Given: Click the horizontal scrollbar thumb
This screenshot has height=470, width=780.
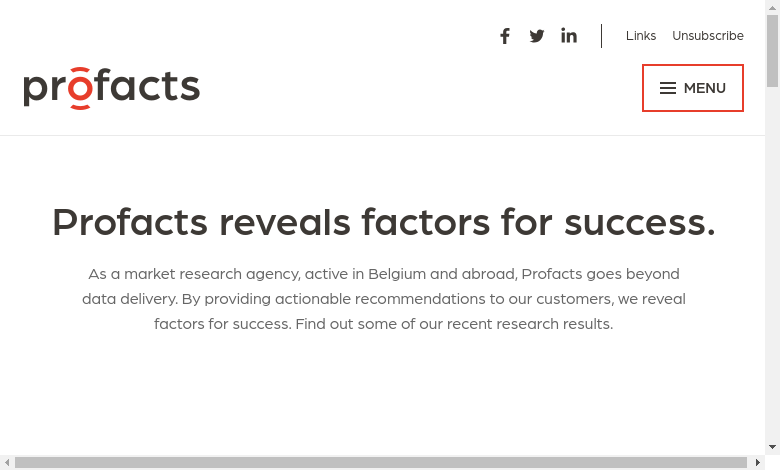Looking at the screenshot, I should click(x=380, y=462).
